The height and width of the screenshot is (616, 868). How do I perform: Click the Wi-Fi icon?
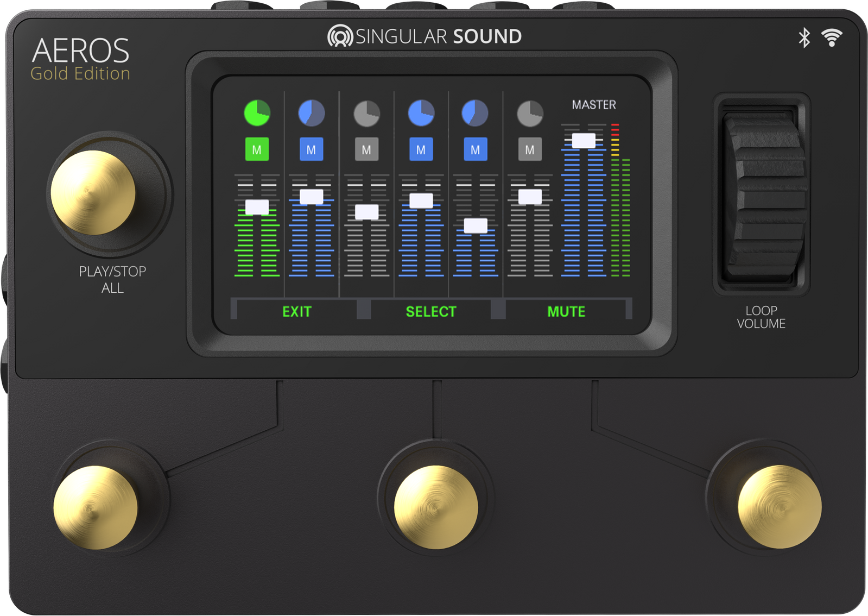click(831, 37)
